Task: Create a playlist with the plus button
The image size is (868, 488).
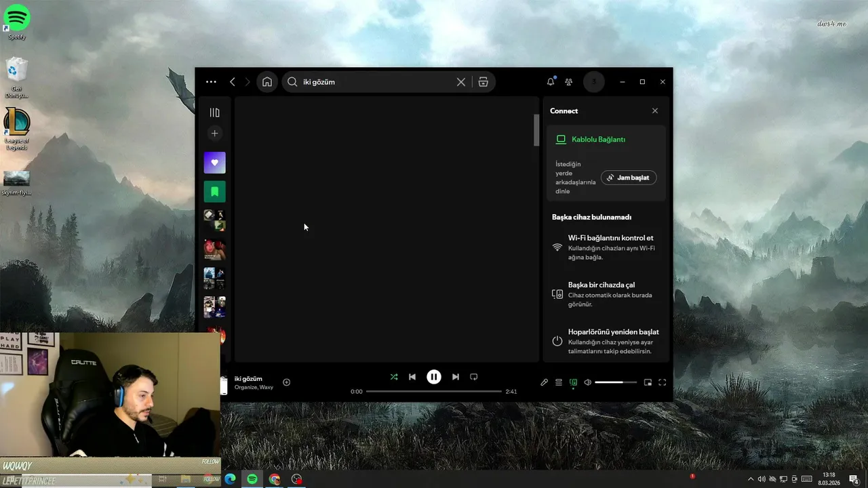Action: (215, 134)
